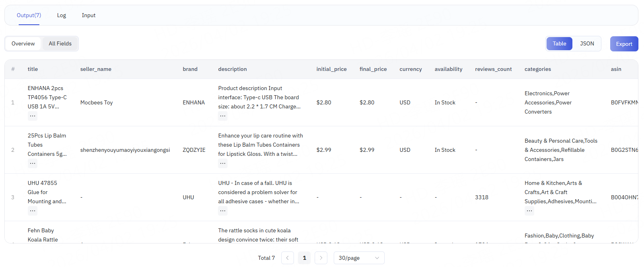Expand the 25Pcs Lip Balm title ellipsis

pos(33,163)
